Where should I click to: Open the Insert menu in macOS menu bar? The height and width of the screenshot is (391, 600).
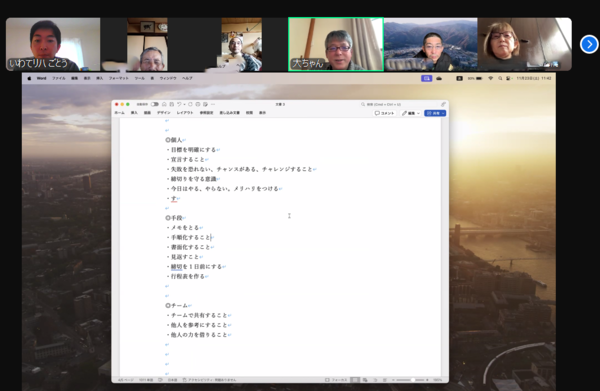pyautogui.click(x=99, y=78)
